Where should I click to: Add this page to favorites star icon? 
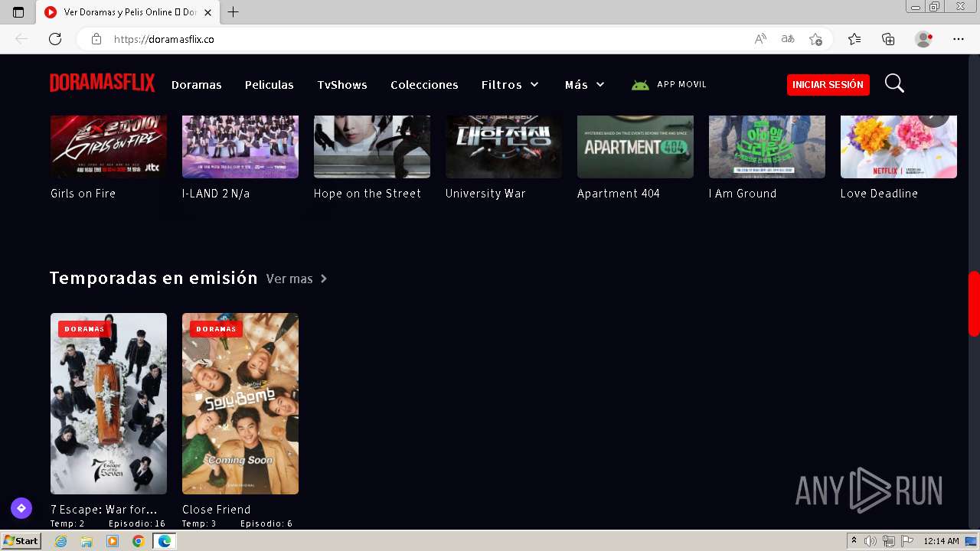click(815, 39)
